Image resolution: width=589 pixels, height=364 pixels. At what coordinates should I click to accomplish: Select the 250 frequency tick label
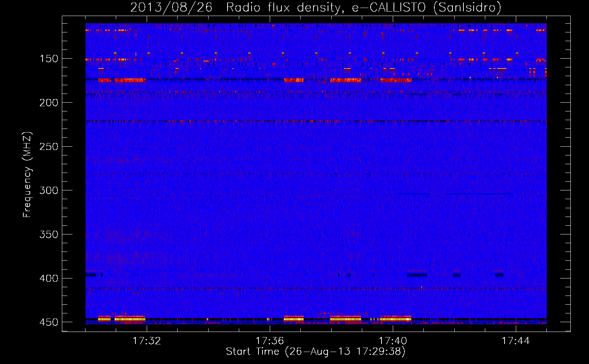tap(48, 146)
